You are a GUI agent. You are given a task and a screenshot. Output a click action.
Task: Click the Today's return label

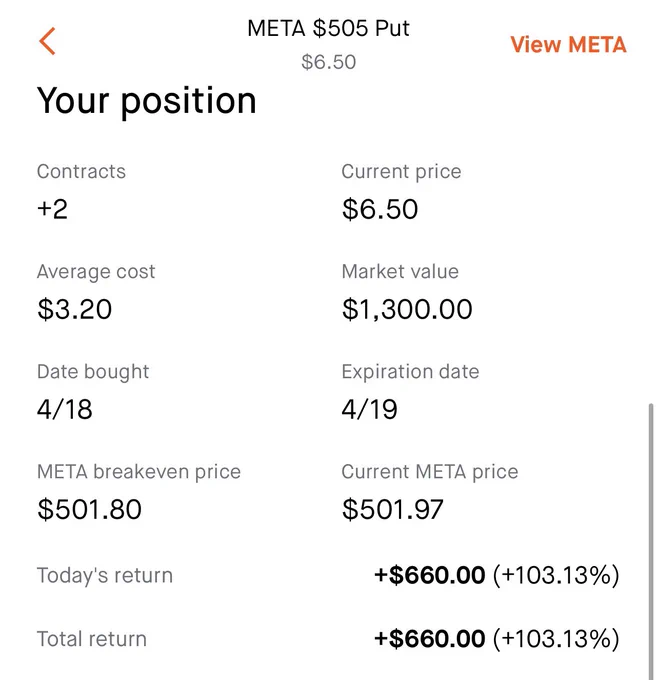(x=105, y=575)
